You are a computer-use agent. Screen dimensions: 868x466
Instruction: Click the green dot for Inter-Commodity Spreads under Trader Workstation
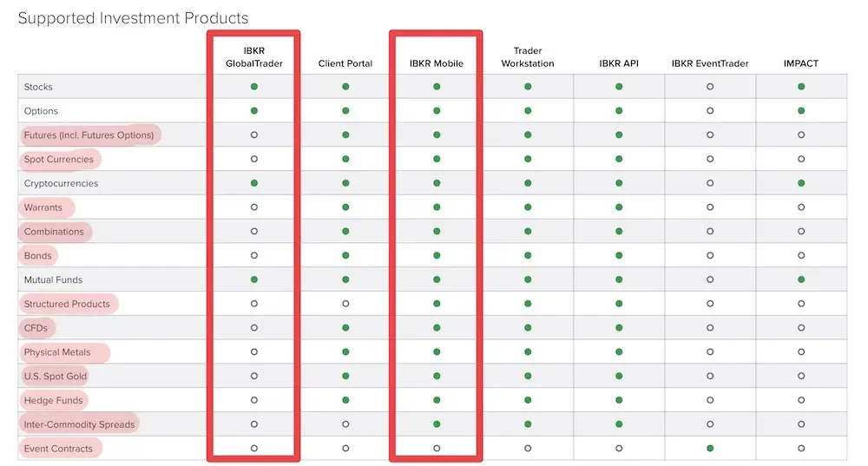(528, 424)
